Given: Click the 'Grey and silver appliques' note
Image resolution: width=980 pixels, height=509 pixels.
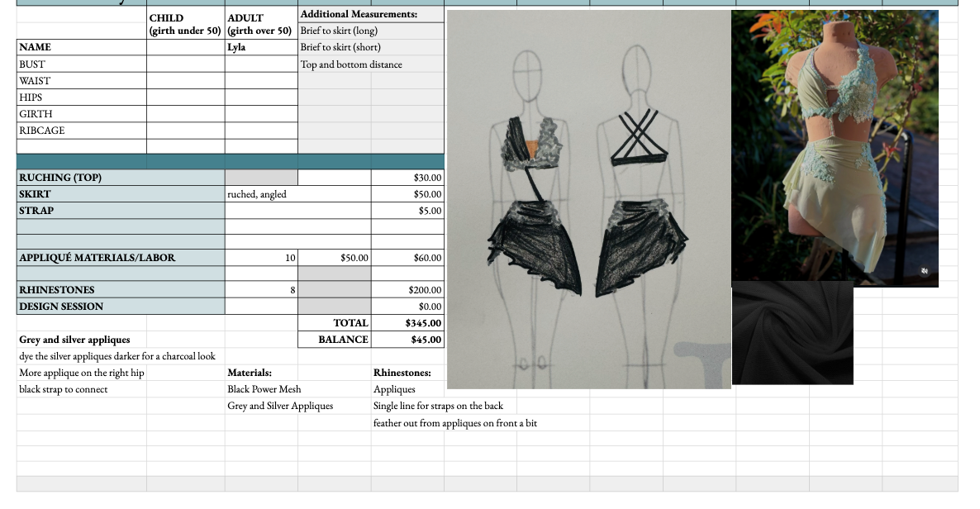Looking at the screenshot, I should pyautogui.click(x=74, y=340).
